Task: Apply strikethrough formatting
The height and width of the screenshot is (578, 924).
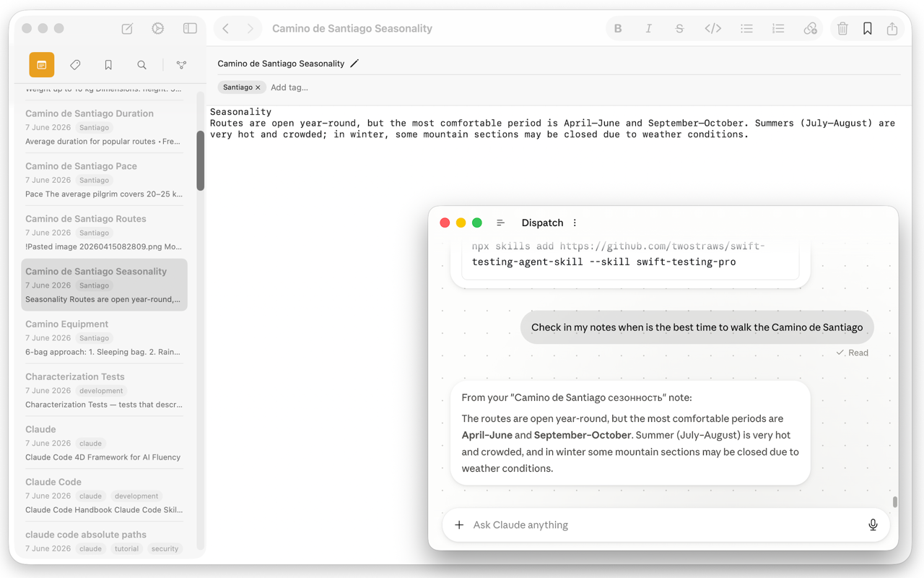Action: pos(679,29)
